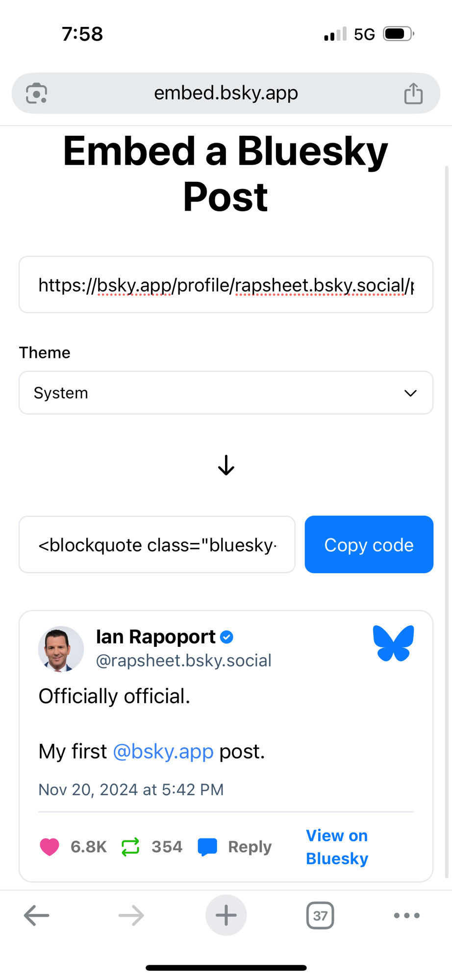This screenshot has width=452, height=980.
Task: Go back with the browser back arrow
Action: click(37, 915)
